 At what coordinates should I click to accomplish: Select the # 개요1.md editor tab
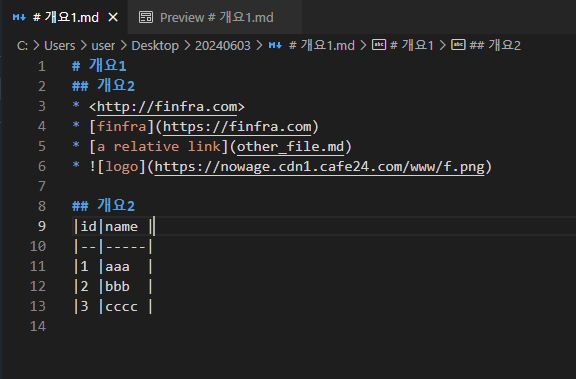(64, 17)
